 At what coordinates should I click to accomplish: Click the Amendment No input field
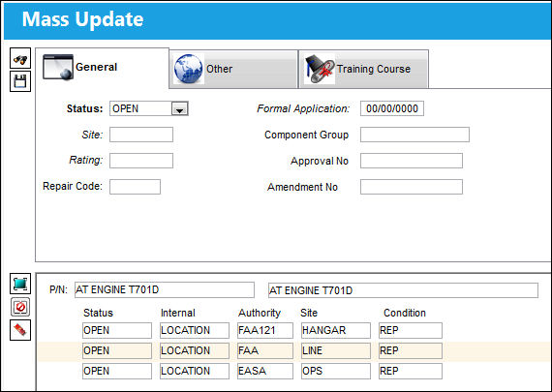point(412,187)
